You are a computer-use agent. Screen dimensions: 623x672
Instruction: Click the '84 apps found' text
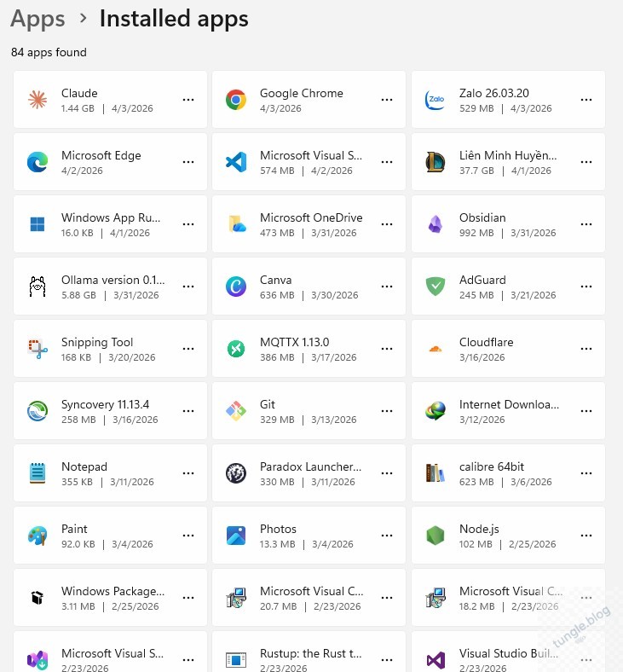tap(49, 52)
